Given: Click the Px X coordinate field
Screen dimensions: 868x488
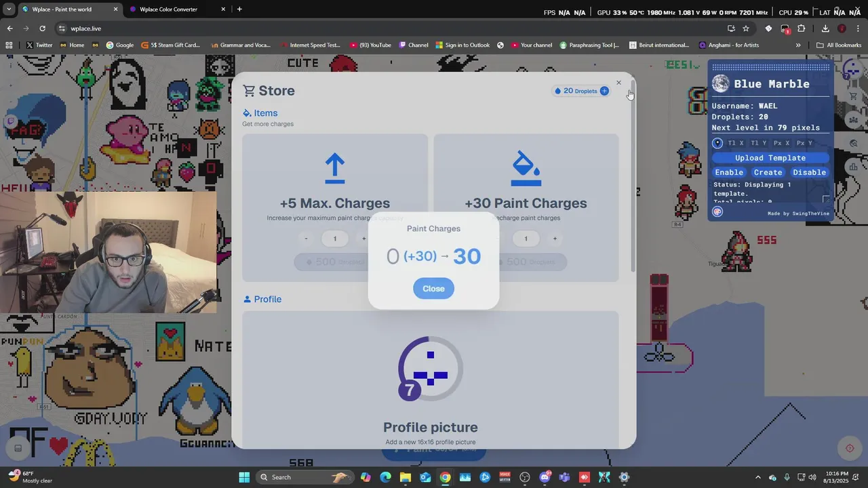Looking at the screenshot, I should coord(781,143).
